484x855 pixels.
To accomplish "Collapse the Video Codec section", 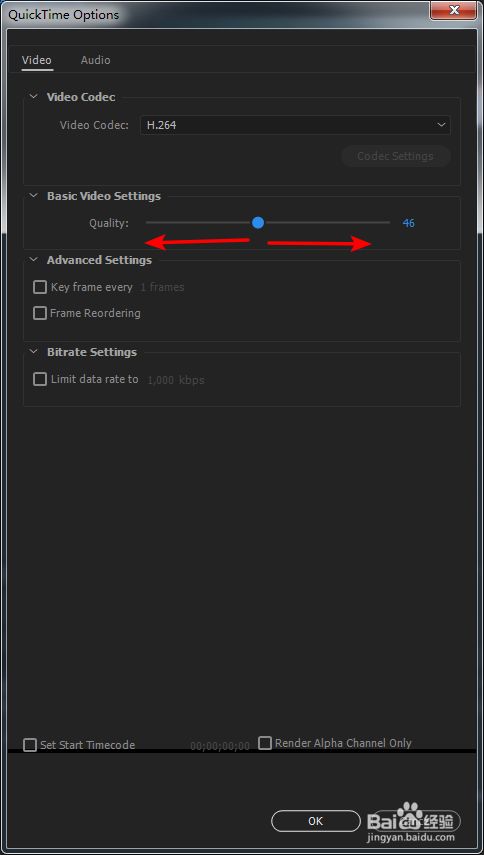I will (x=34, y=97).
